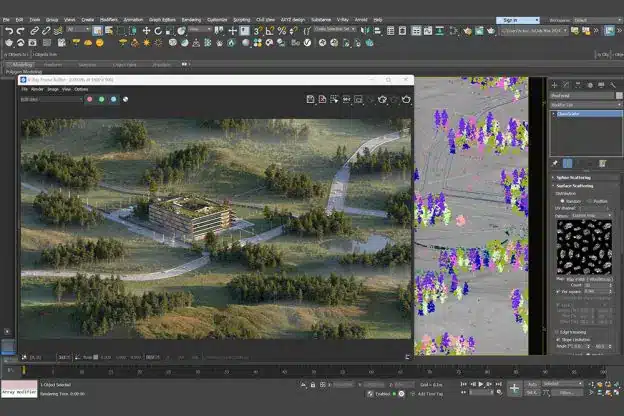
Task: Click the Set K. button
Action: (532, 393)
